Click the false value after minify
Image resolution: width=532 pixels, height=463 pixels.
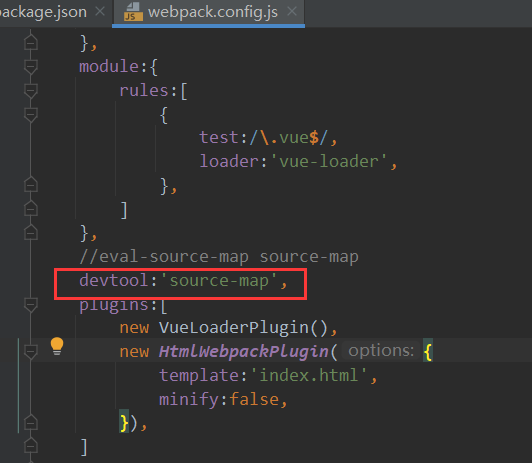254,399
